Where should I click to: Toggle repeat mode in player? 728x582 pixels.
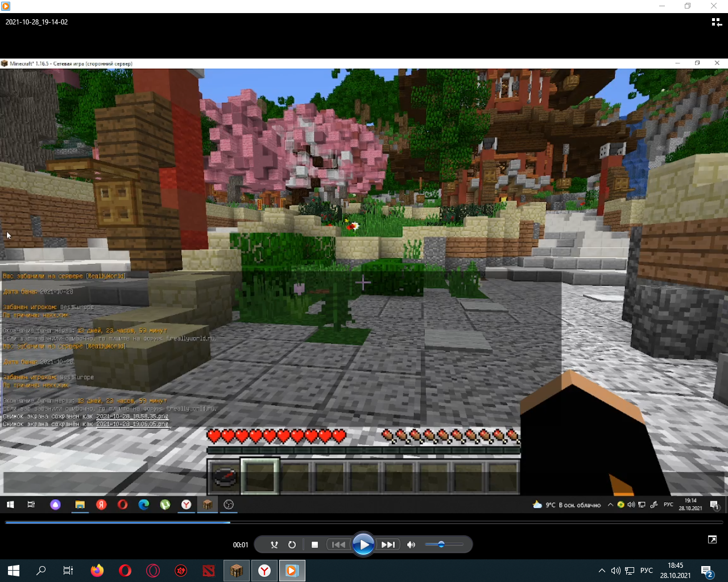pos(292,544)
